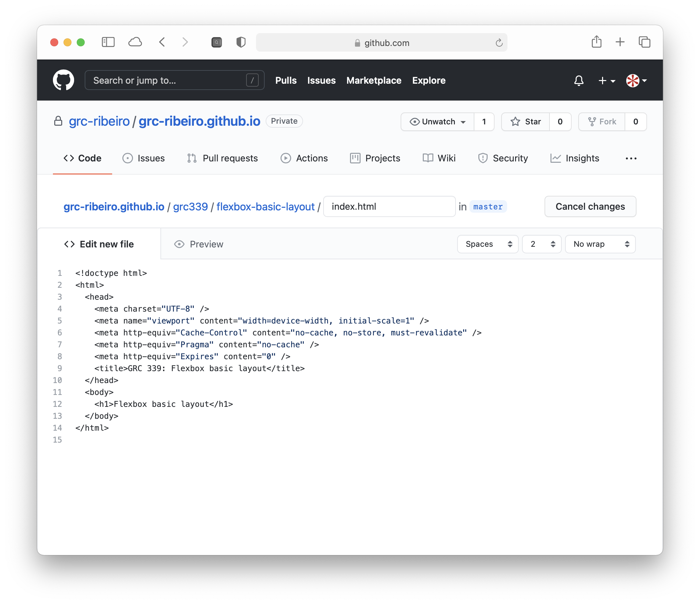Click the slash shortcut key icon
700x604 pixels.
[x=252, y=80]
